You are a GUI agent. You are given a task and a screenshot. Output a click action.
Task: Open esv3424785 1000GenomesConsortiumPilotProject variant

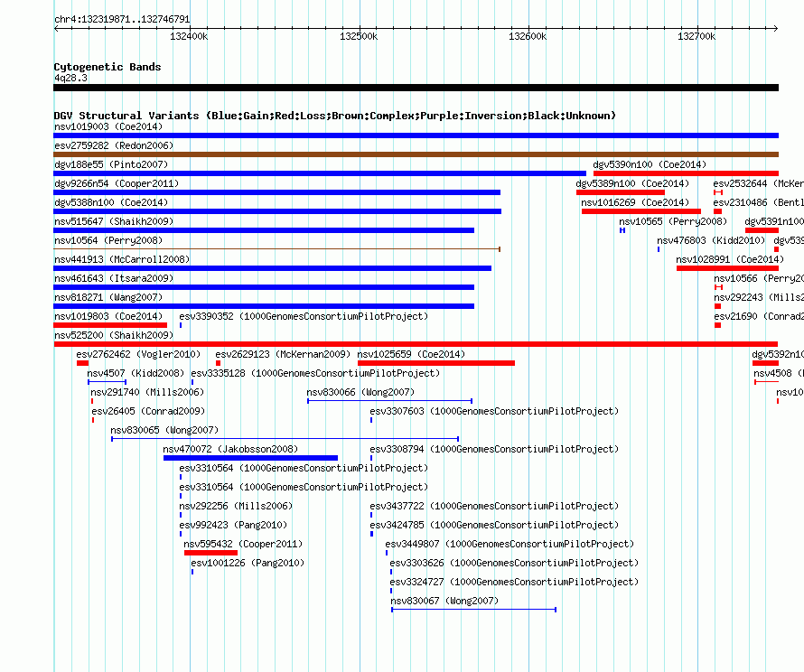tap(494, 525)
